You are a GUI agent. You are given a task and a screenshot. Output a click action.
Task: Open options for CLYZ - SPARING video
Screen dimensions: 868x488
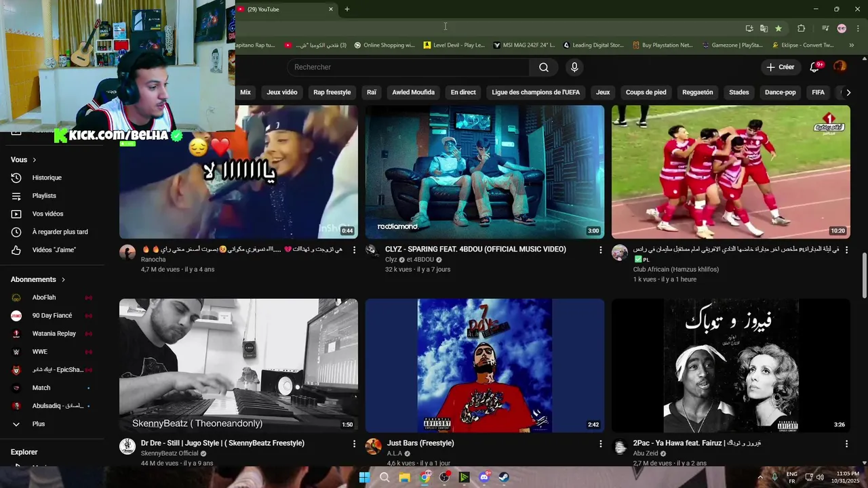tap(600, 250)
